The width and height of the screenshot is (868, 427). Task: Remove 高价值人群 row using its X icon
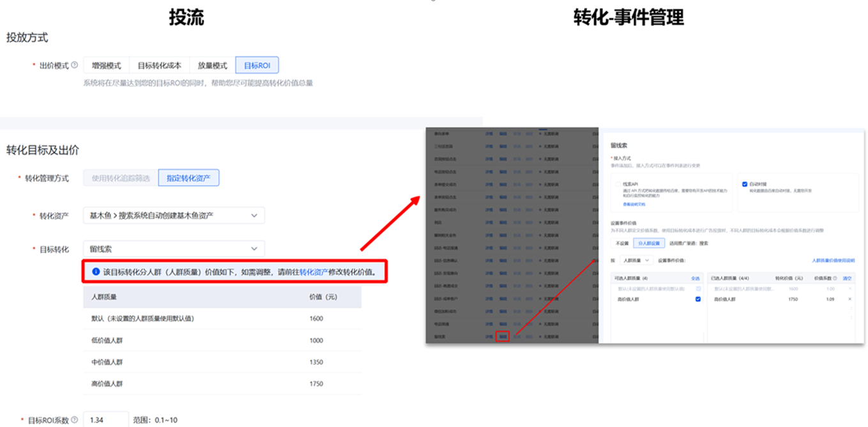pos(849,299)
